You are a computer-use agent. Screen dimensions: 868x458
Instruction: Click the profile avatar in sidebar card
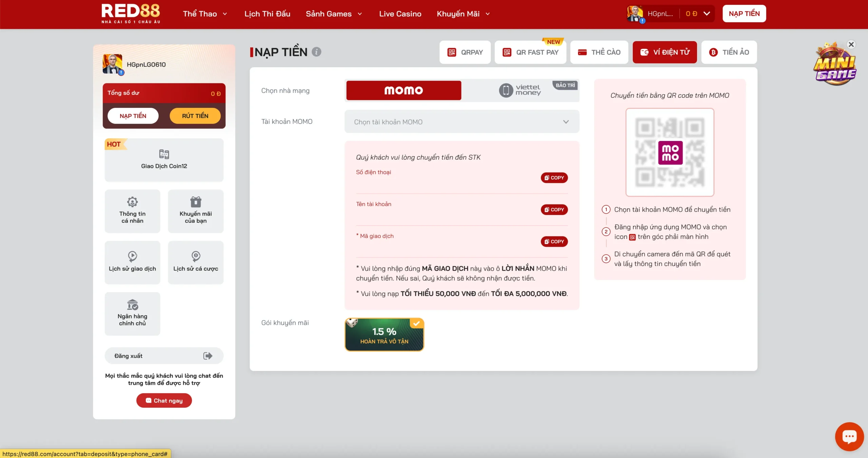pos(113,64)
